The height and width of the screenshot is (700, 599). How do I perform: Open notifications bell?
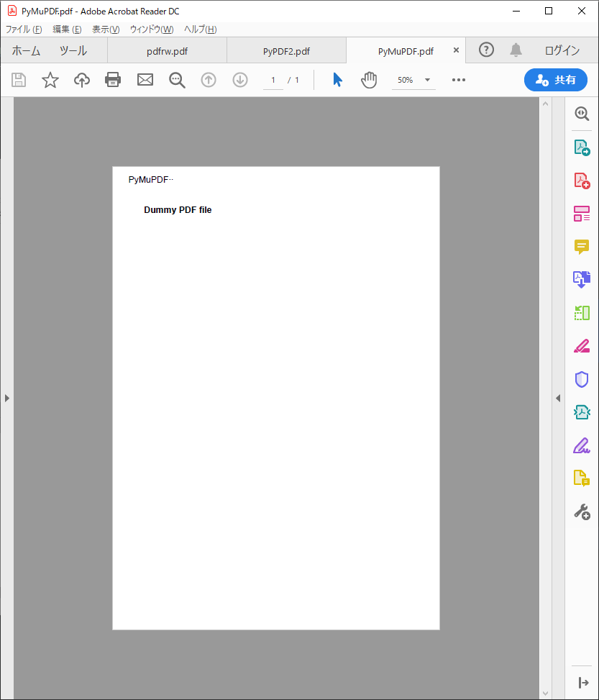516,50
